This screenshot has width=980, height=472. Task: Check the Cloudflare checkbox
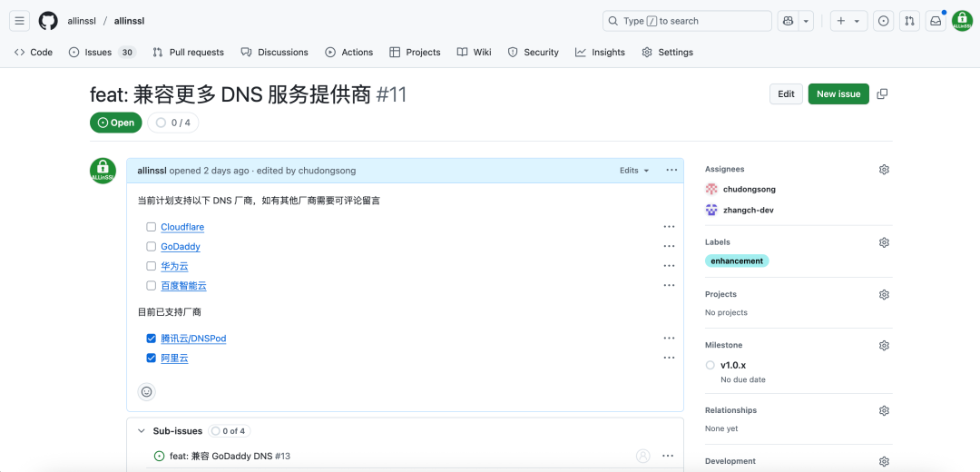[x=151, y=227]
